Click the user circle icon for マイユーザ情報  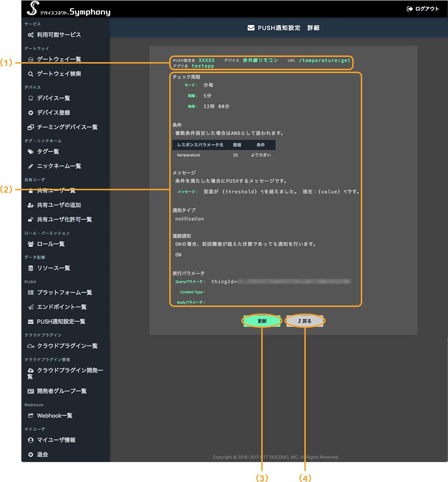coord(31,440)
